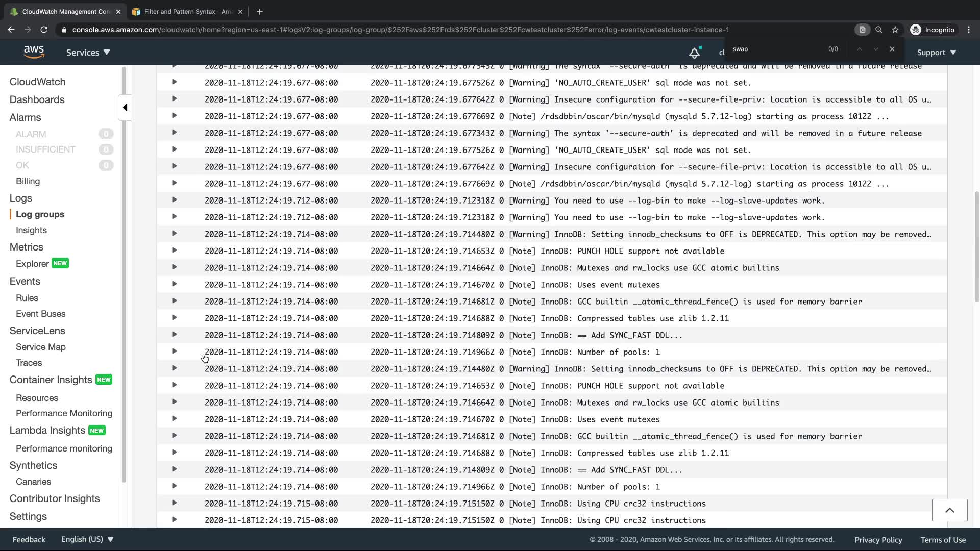Click the swap search input field
The width and height of the screenshot is (980, 551).
(x=776, y=49)
